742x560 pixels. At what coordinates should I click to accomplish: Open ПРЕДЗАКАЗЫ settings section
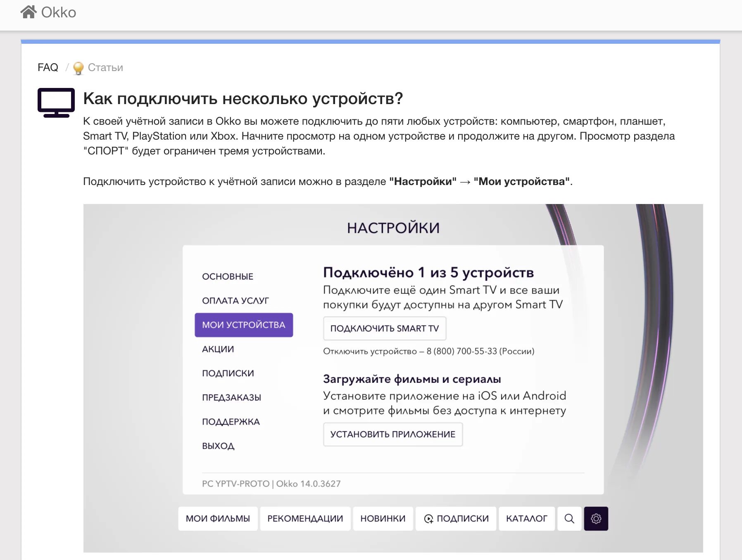[x=232, y=398]
